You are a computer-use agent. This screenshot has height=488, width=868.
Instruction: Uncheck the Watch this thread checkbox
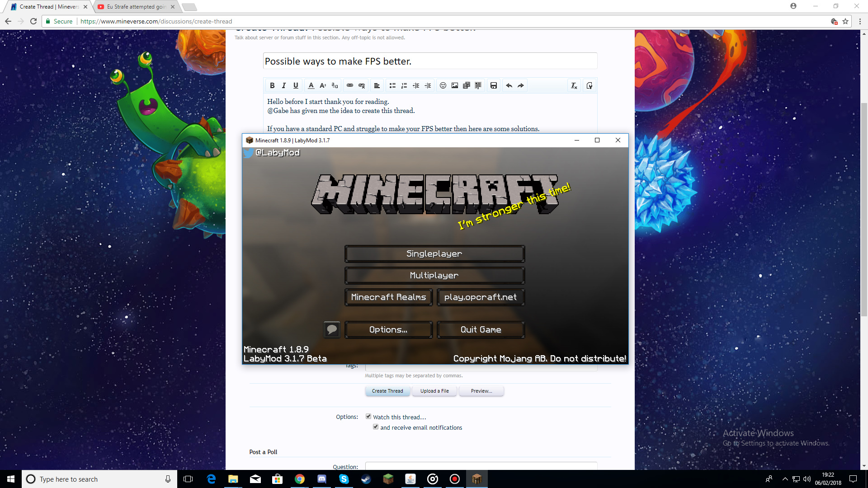(x=368, y=417)
